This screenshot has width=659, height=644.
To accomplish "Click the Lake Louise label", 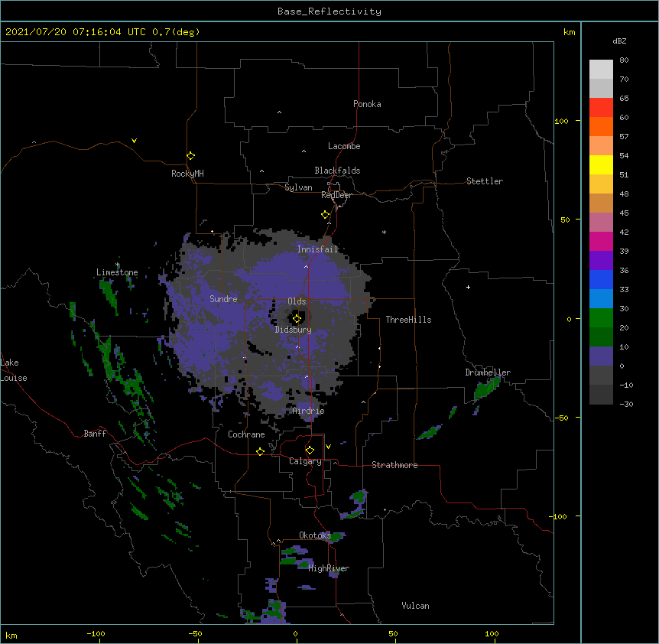I will 14,370.
